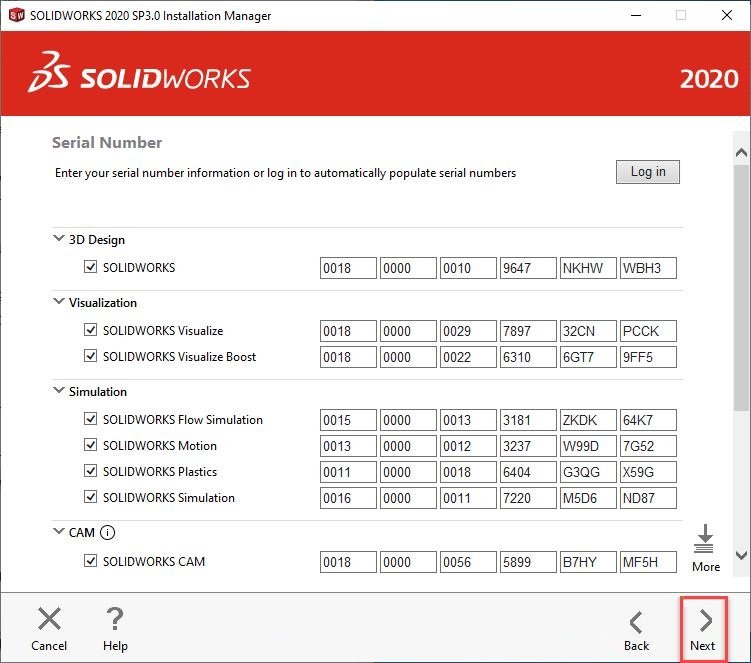
Task: Click scrollbar down arrow
Action: pyautogui.click(x=741, y=555)
